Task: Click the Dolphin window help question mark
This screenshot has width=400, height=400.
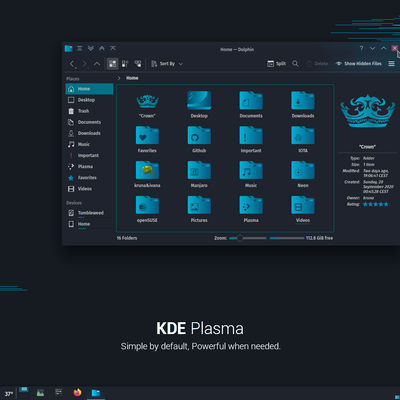Action: tap(361, 48)
